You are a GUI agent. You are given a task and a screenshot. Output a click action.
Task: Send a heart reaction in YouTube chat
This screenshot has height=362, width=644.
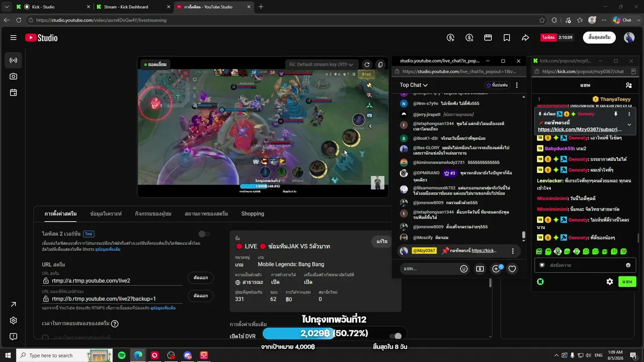(512, 269)
